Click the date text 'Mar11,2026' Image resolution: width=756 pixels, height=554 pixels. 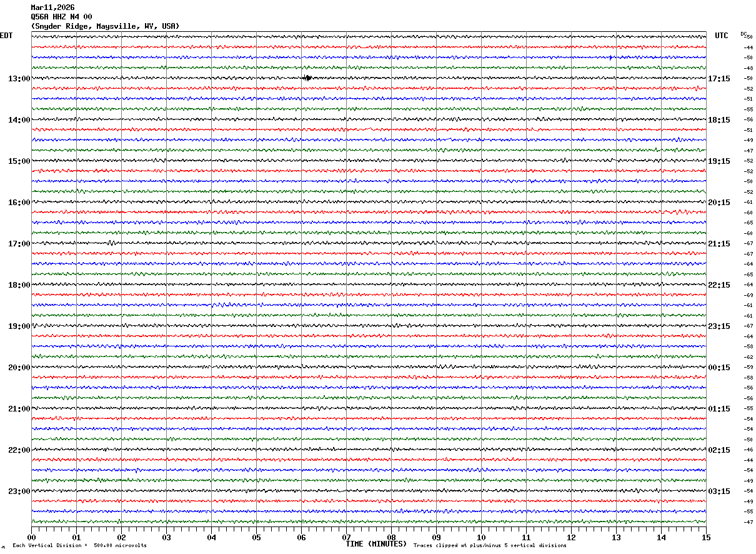click(52, 8)
